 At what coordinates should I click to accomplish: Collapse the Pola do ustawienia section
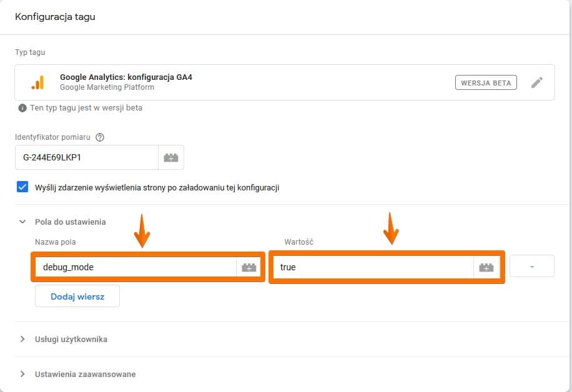(x=22, y=222)
